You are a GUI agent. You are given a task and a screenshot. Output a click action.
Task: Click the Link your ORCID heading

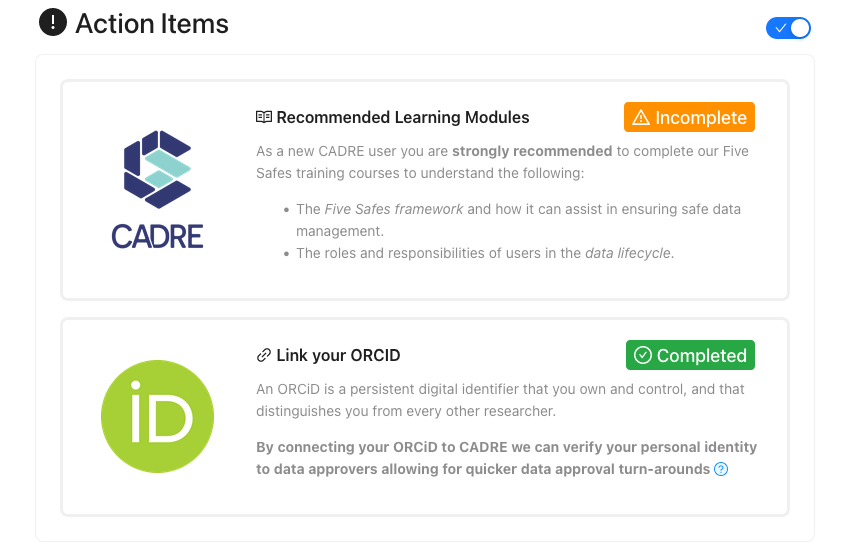click(x=338, y=355)
